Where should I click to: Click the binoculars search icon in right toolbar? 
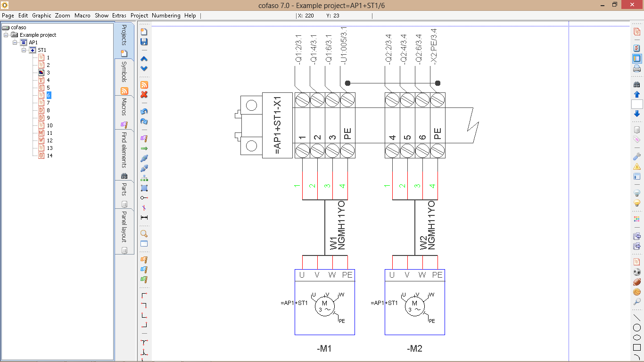[637, 85]
